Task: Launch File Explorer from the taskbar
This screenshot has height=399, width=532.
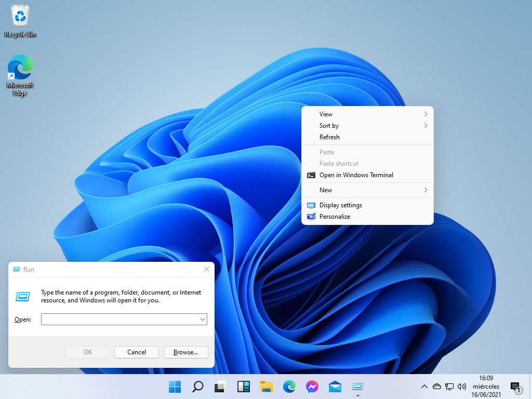Action: [267, 387]
